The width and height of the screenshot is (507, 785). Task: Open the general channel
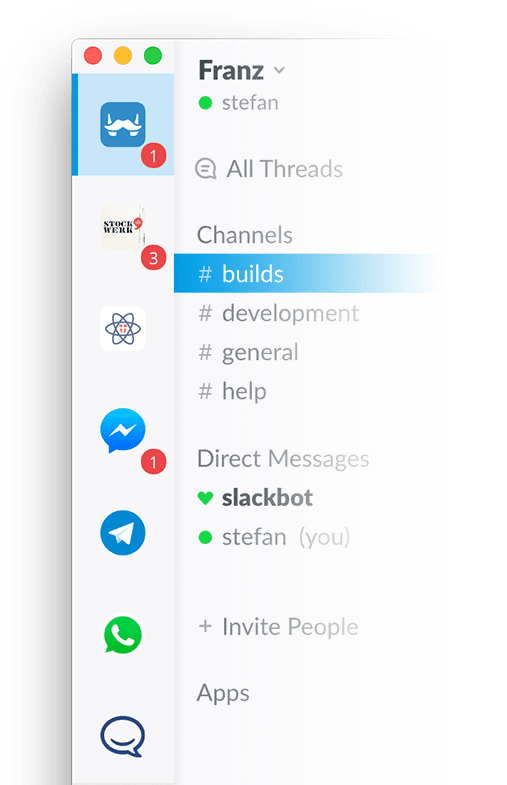tap(248, 352)
